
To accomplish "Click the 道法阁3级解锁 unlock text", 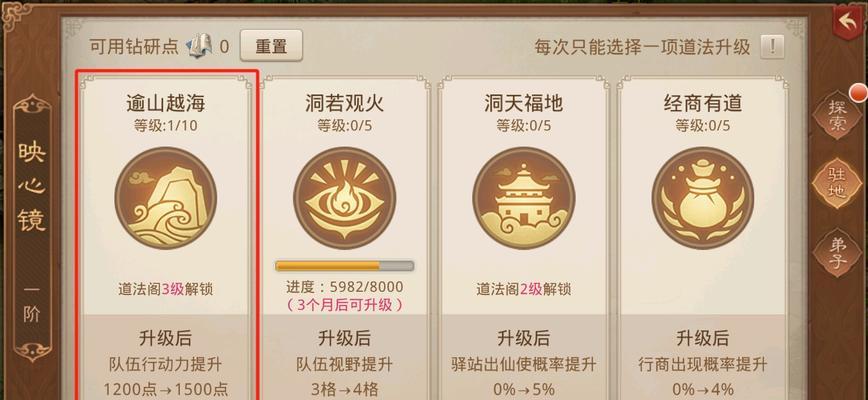I will tap(166, 289).
